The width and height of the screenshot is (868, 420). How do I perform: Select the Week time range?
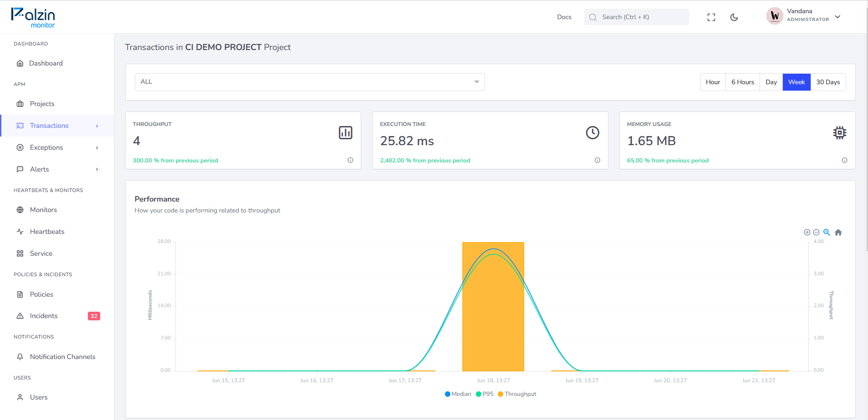[x=797, y=82]
